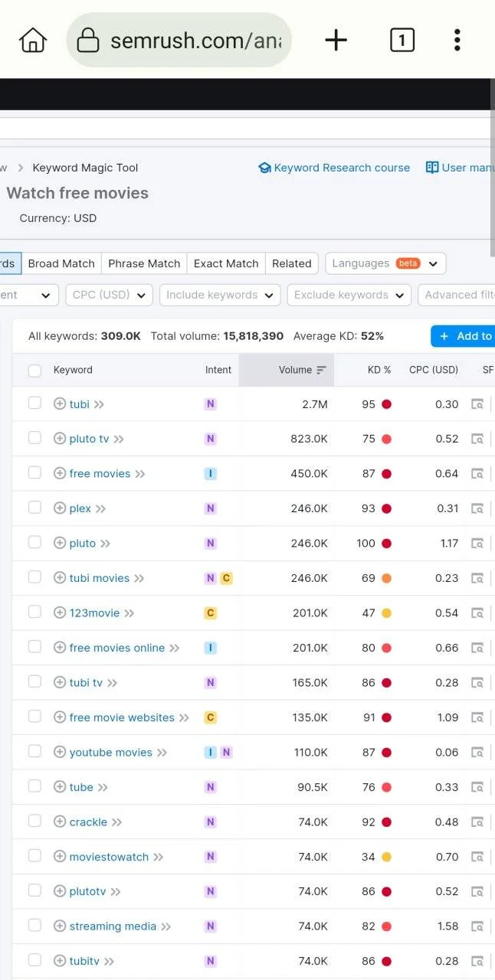Viewport: 495px width, 980px height.
Task: Check the box for tubi keyword
Action: [34, 403]
